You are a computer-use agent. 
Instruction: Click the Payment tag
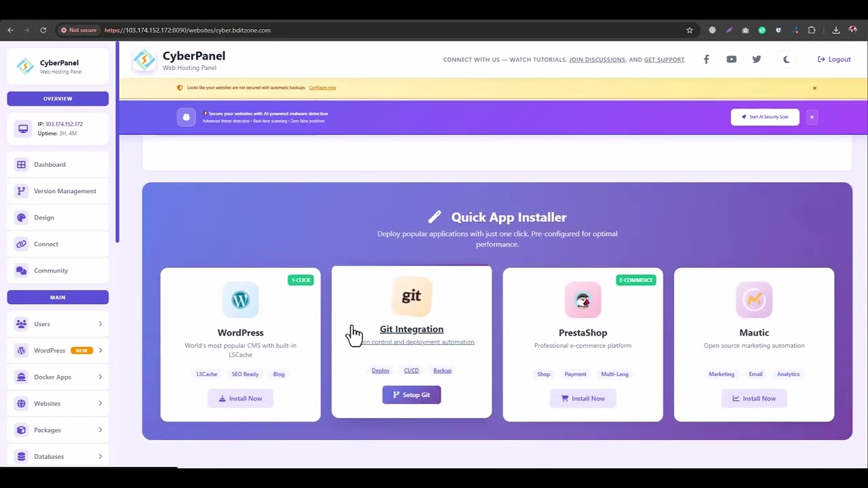coord(575,374)
